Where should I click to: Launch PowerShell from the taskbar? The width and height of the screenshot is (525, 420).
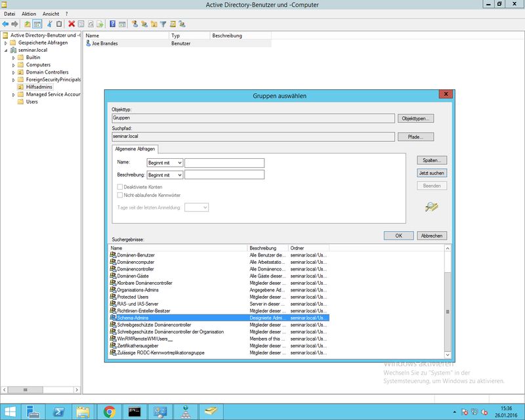58,411
